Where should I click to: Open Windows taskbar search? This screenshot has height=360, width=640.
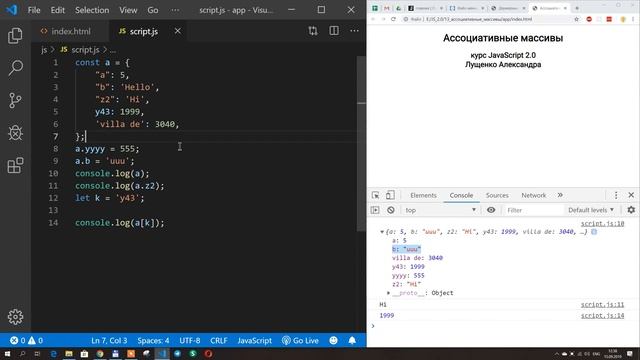[x=22, y=353]
